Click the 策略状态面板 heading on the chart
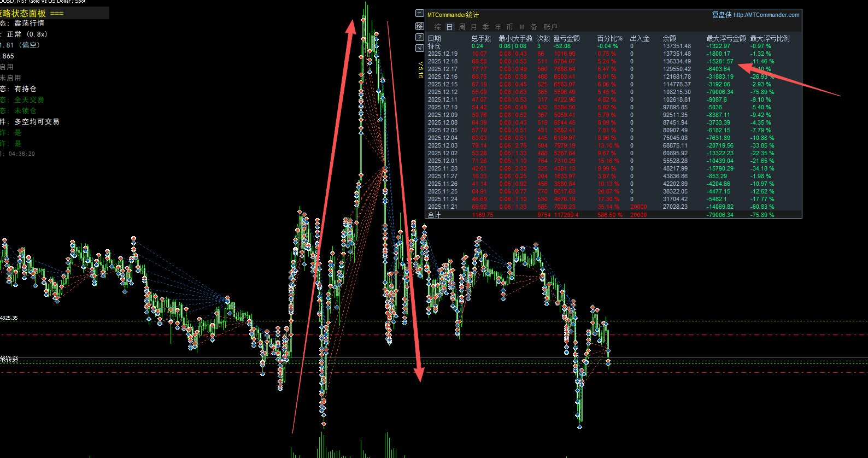Viewport: 868px width, 458px height. coord(24,13)
